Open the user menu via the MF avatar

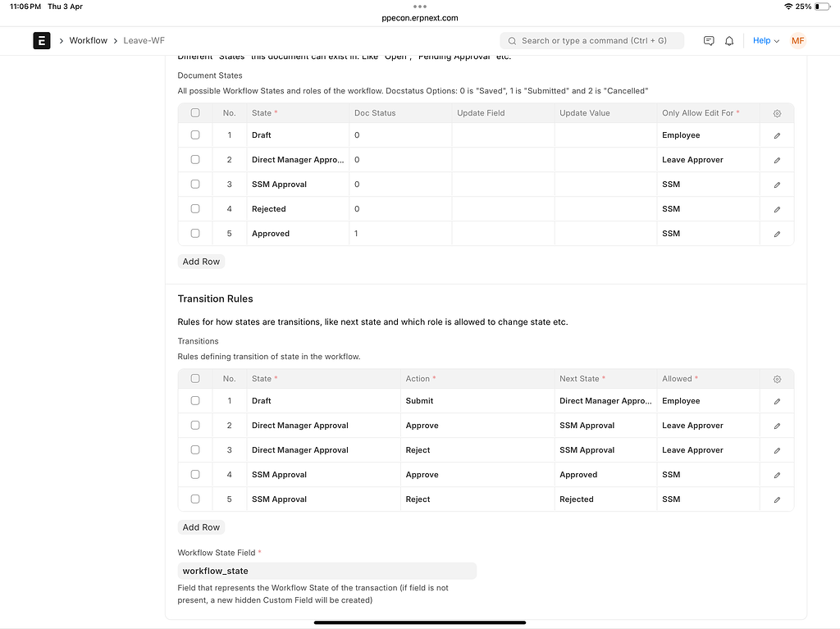coord(797,40)
